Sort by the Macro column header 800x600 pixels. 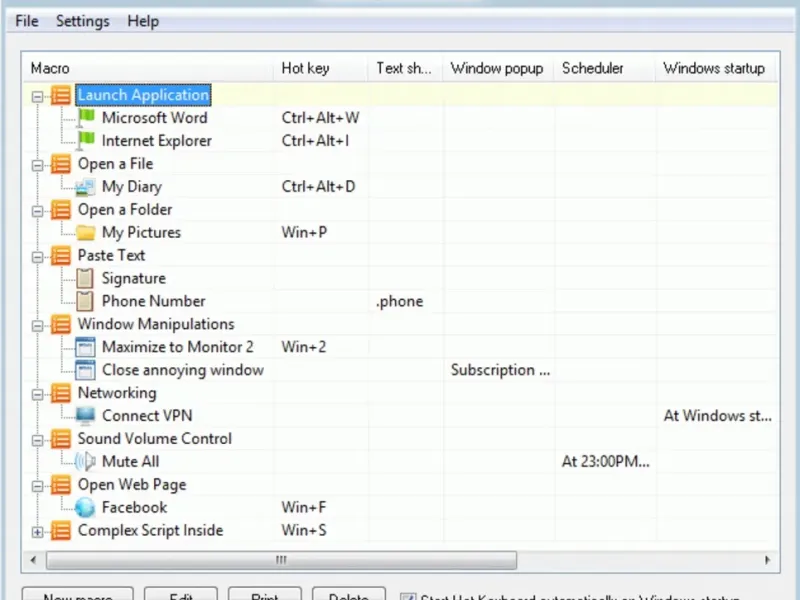(x=148, y=68)
